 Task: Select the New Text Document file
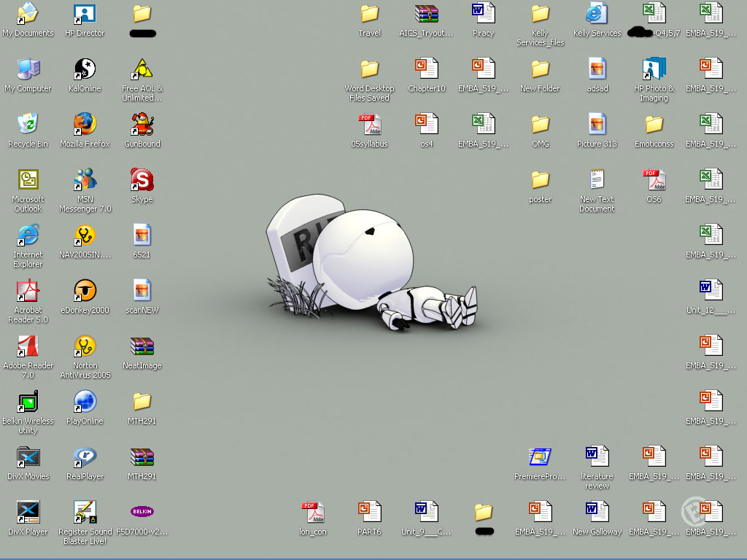click(x=597, y=180)
